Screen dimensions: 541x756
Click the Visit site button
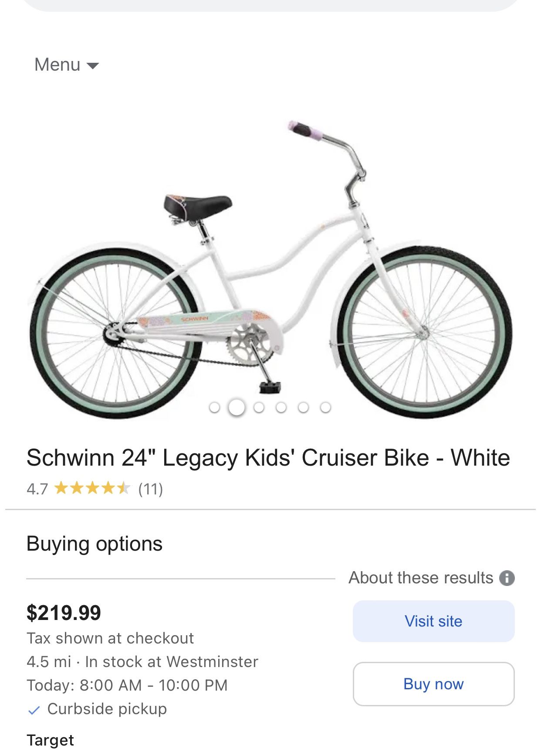point(433,621)
